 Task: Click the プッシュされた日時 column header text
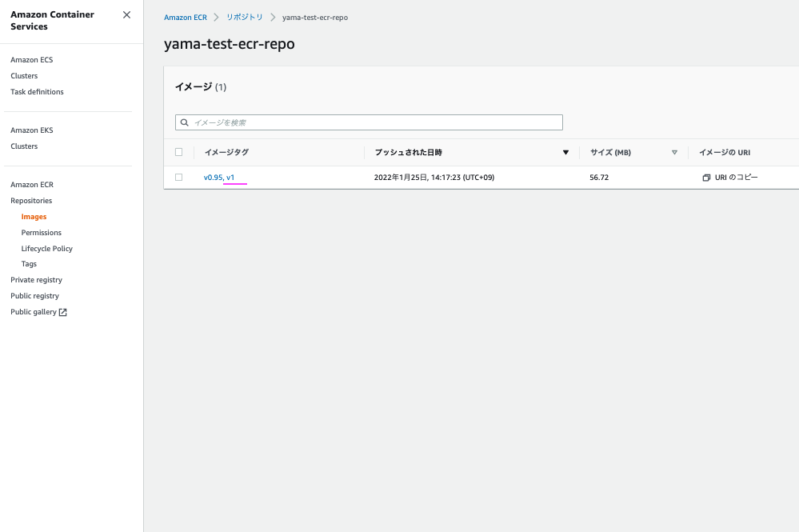(408, 152)
